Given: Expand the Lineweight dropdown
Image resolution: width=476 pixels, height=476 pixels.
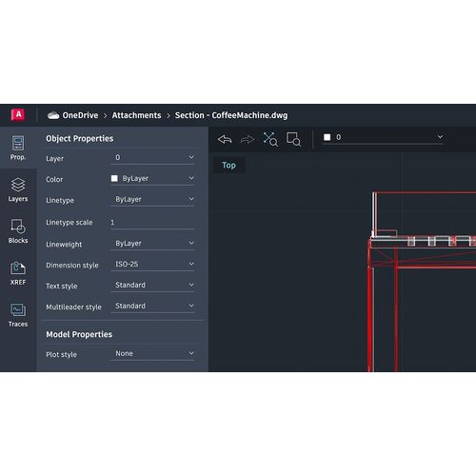Looking at the screenshot, I should point(152,244).
